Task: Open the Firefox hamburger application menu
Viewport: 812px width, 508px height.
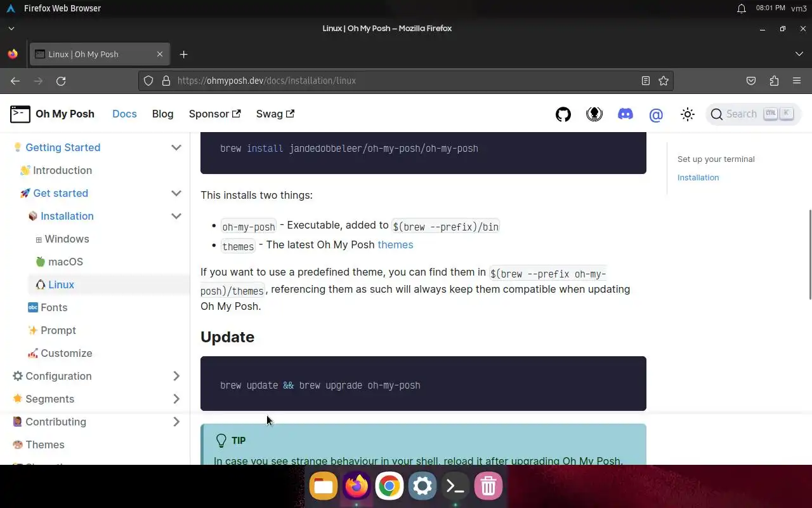Action: click(x=797, y=81)
